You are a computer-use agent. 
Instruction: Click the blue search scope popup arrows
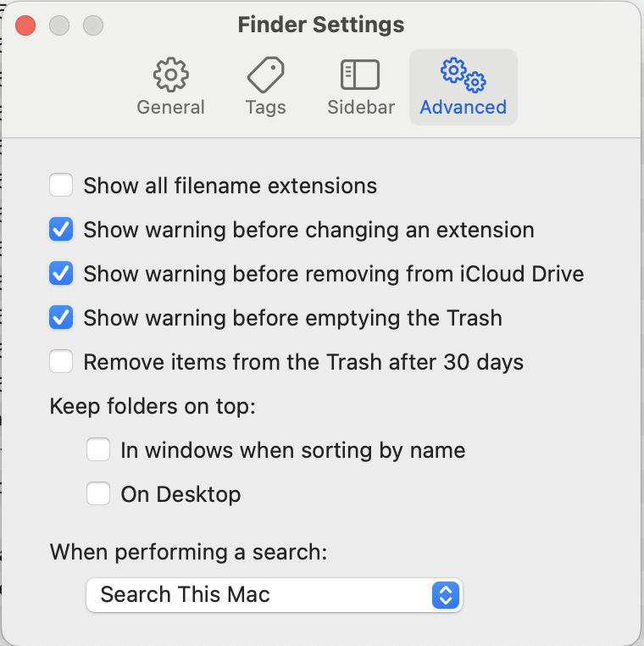(445, 594)
